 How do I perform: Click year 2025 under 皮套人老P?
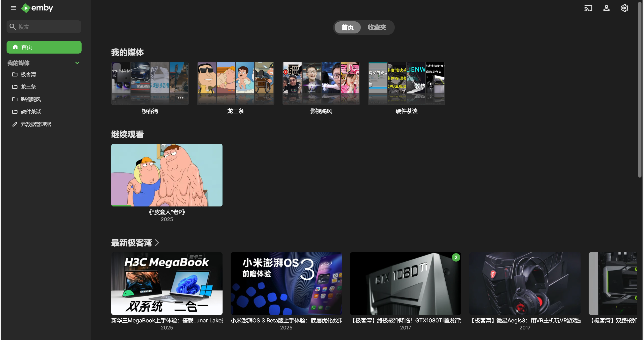click(x=167, y=219)
